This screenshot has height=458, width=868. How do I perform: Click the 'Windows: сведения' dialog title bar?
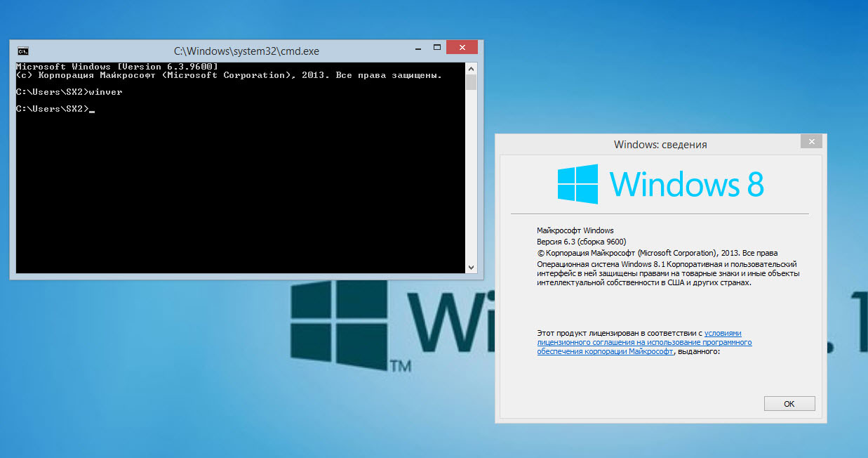pyautogui.click(x=660, y=144)
